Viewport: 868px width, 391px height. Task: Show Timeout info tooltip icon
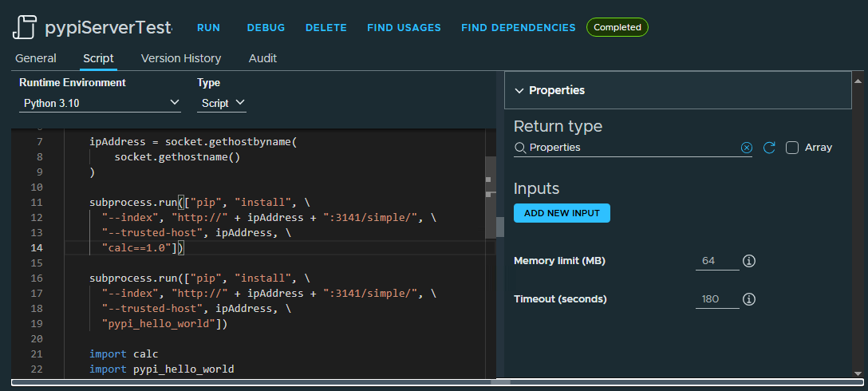[x=749, y=299]
